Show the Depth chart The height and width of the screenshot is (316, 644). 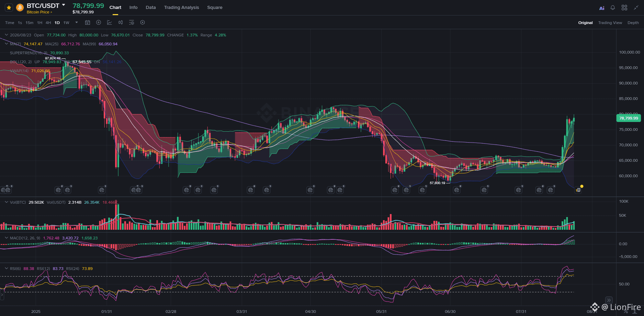pos(633,23)
